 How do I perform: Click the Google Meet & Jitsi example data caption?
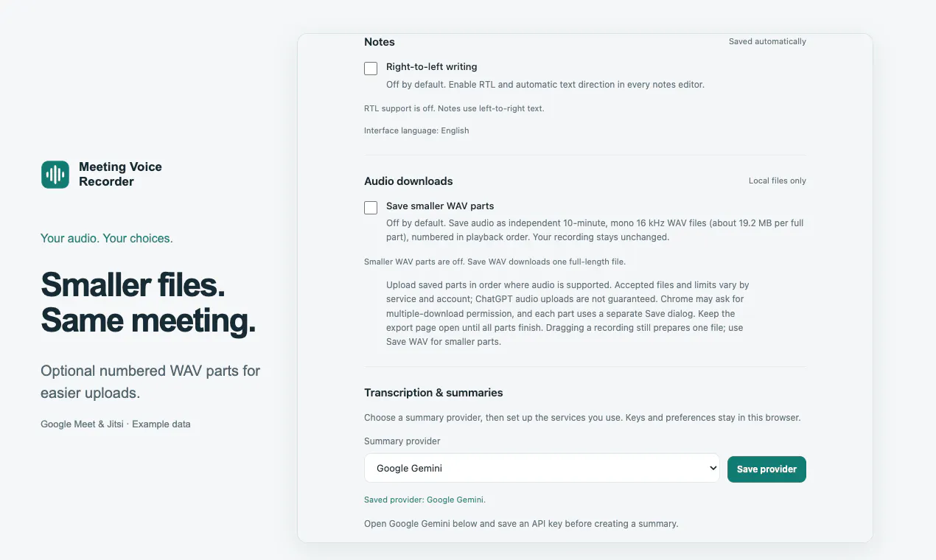(x=116, y=424)
